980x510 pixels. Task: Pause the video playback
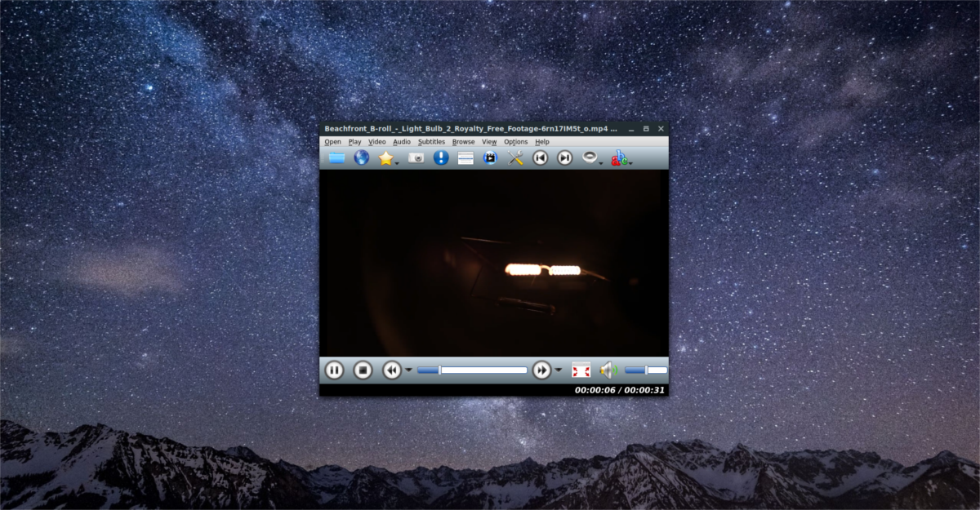click(x=334, y=370)
